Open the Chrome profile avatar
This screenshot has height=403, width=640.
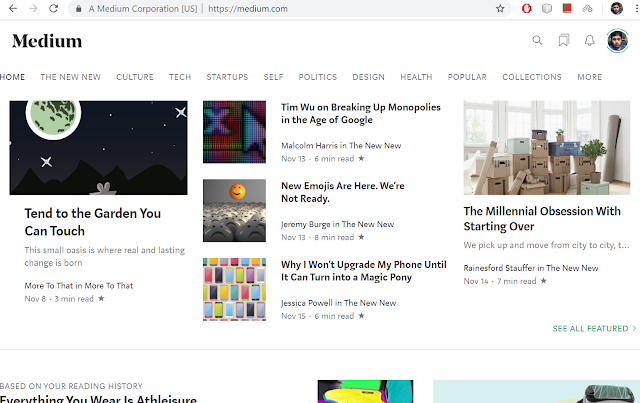(617, 8)
